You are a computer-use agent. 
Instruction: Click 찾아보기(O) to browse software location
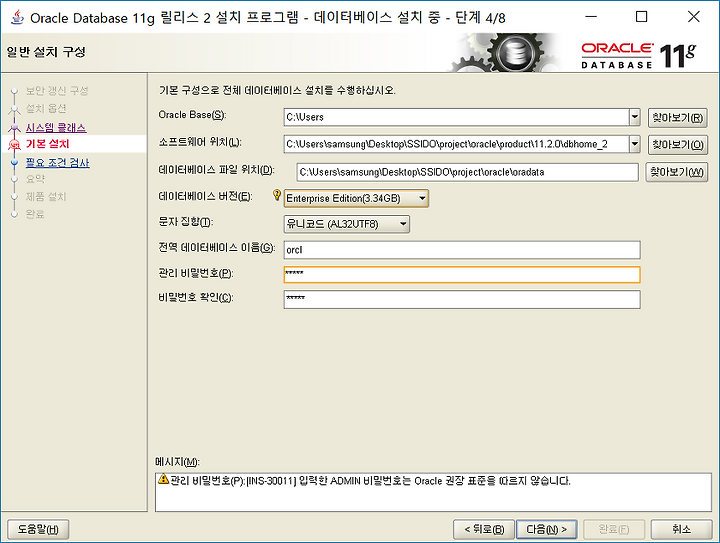[x=677, y=145]
